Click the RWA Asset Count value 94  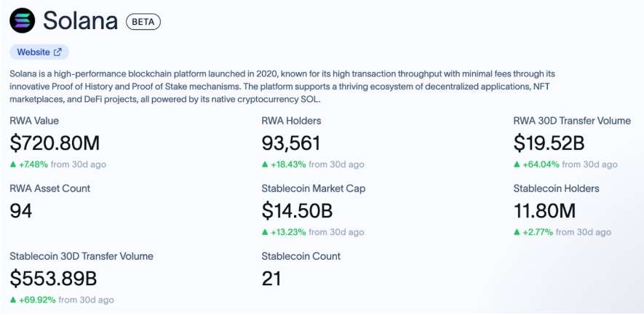[21, 211]
